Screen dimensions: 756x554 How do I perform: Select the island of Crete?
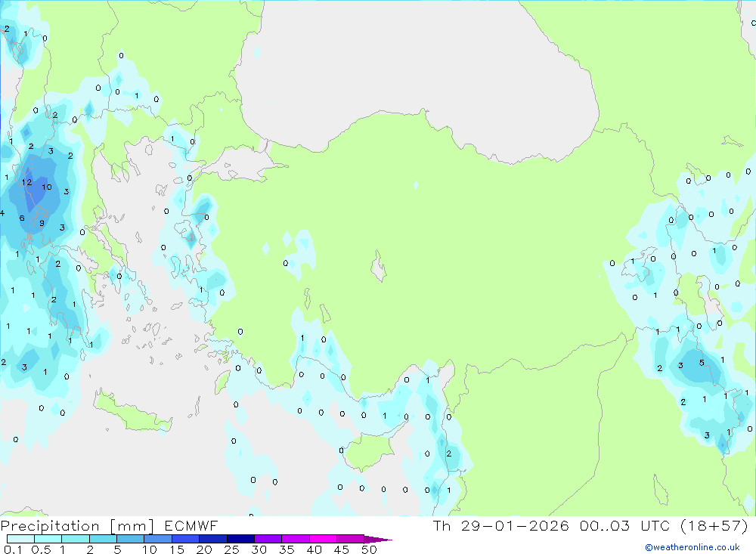tap(133, 413)
